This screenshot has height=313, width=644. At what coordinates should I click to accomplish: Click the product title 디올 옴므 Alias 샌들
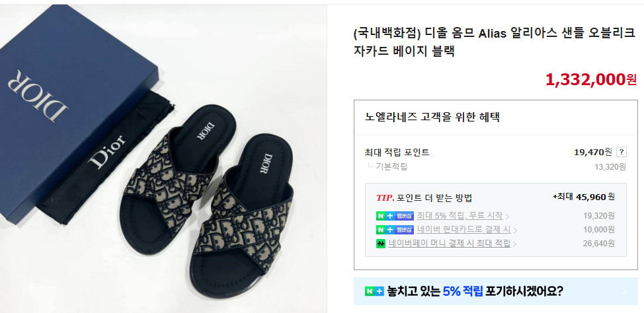click(x=494, y=42)
